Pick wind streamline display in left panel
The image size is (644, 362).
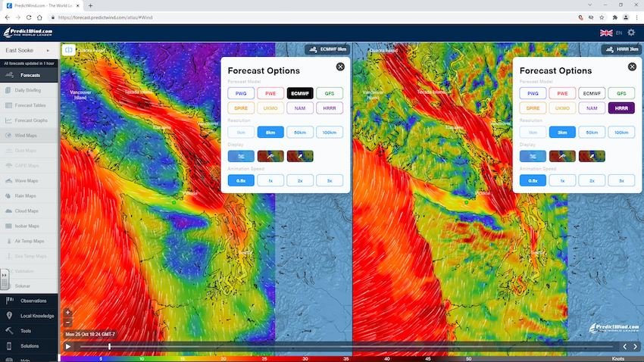click(x=241, y=156)
